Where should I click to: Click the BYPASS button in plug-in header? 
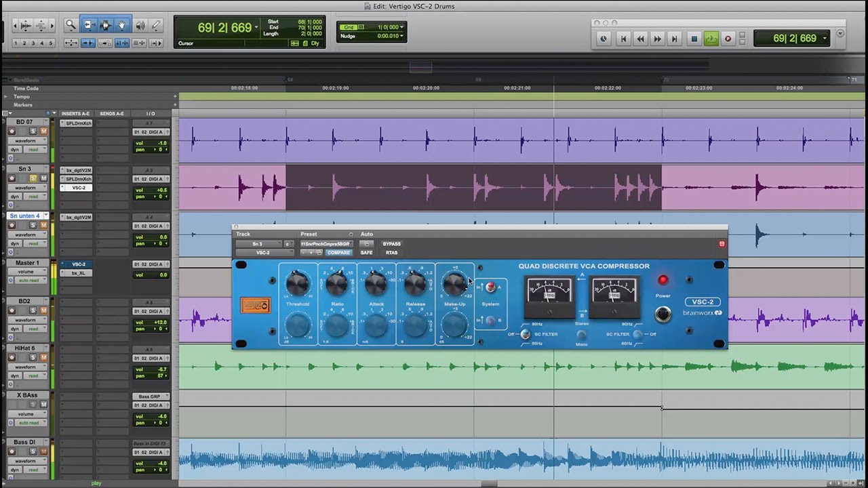[x=391, y=244]
